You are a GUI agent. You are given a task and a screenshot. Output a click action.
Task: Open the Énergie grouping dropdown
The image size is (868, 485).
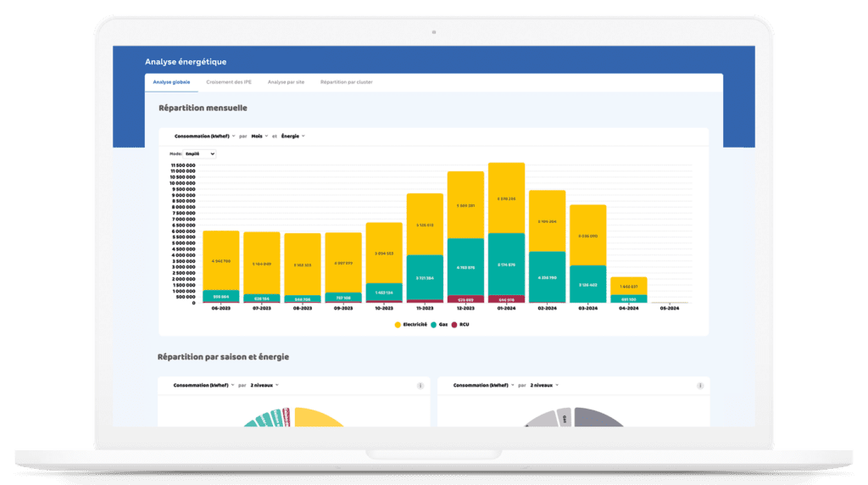292,136
